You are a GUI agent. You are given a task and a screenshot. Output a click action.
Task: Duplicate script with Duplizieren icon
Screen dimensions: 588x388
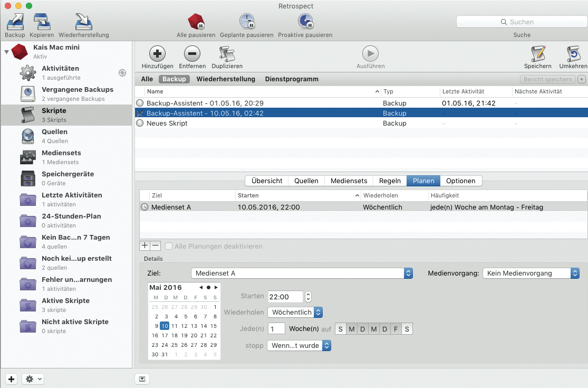point(227,54)
